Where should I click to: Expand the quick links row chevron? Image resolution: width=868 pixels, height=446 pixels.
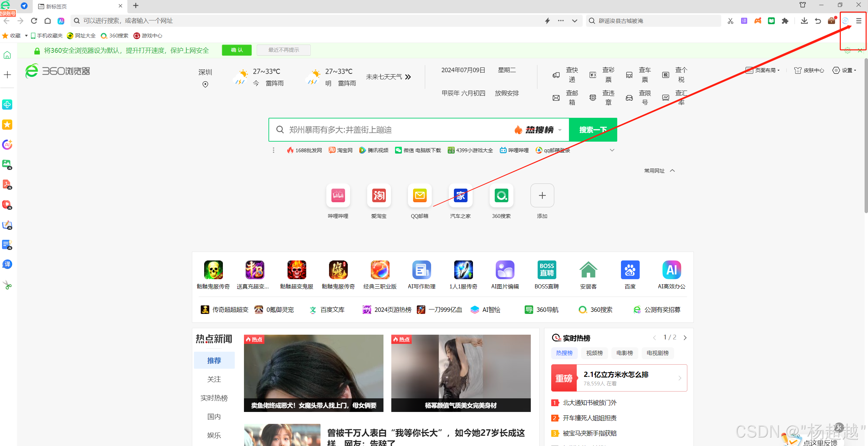(612, 150)
